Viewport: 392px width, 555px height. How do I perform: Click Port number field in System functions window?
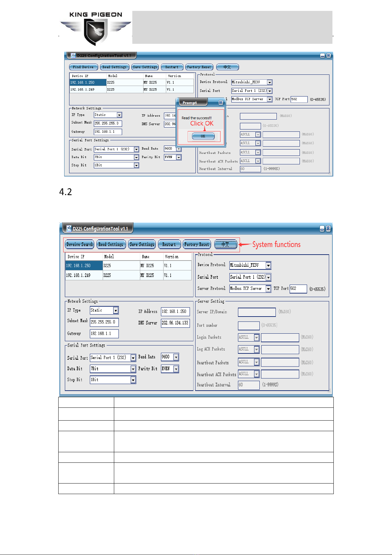249,326
